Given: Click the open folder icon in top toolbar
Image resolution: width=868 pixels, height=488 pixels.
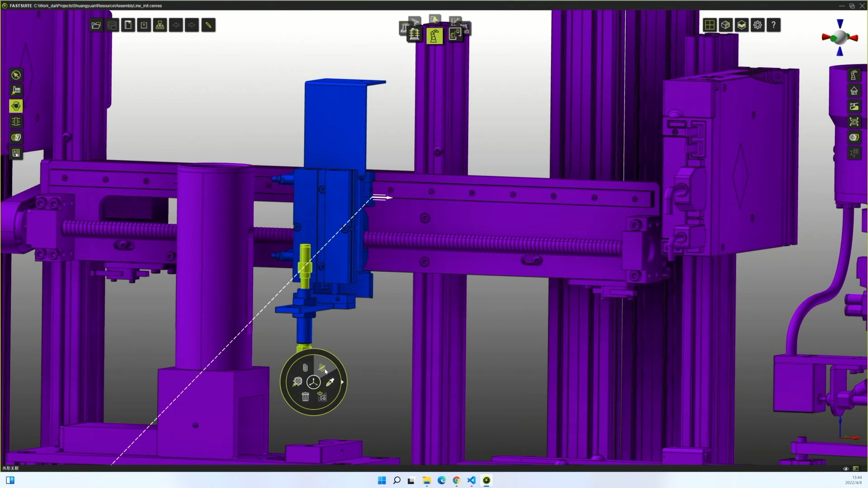Looking at the screenshot, I should click(x=96, y=25).
